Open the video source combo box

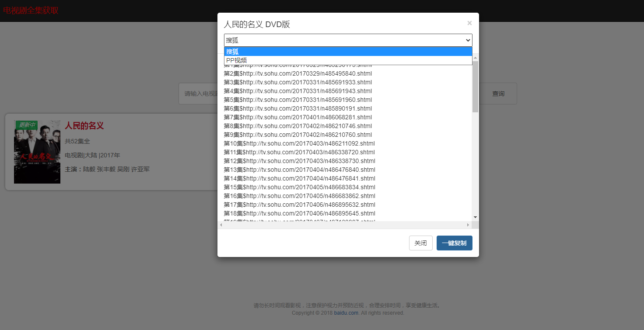click(x=348, y=40)
